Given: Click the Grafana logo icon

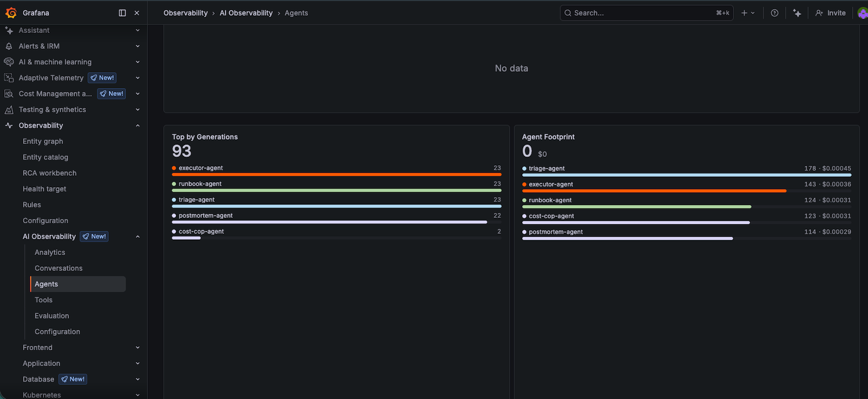Looking at the screenshot, I should point(11,13).
